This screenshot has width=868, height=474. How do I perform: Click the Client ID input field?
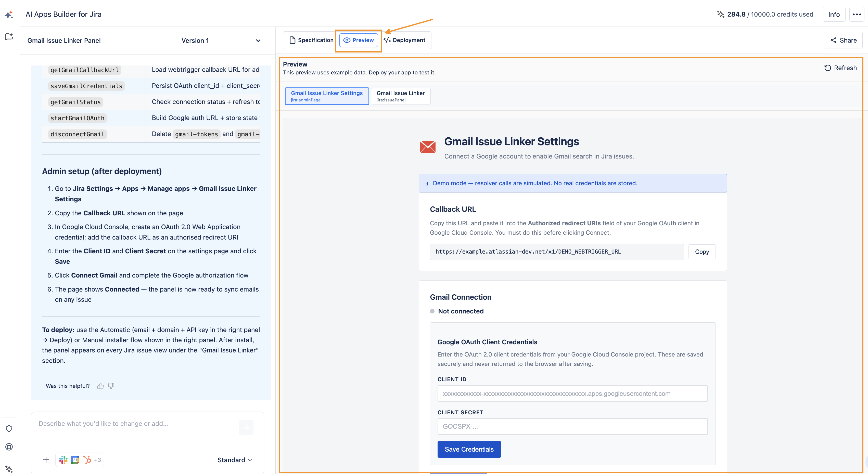pyautogui.click(x=572, y=393)
